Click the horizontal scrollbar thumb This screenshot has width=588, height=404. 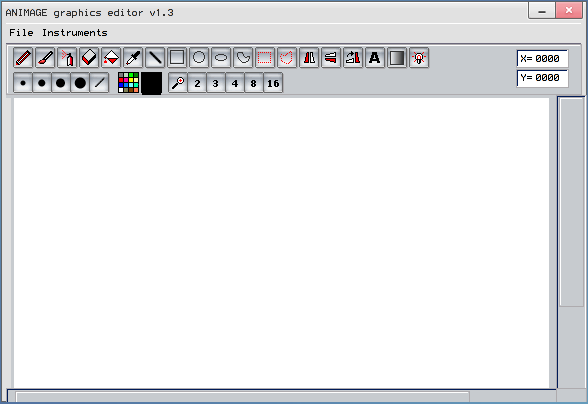[x=242, y=397]
